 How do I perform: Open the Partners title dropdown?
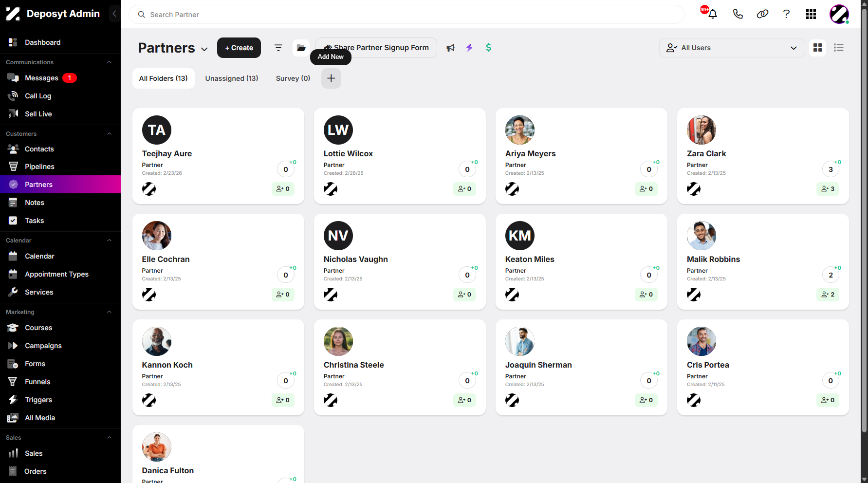(204, 49)
